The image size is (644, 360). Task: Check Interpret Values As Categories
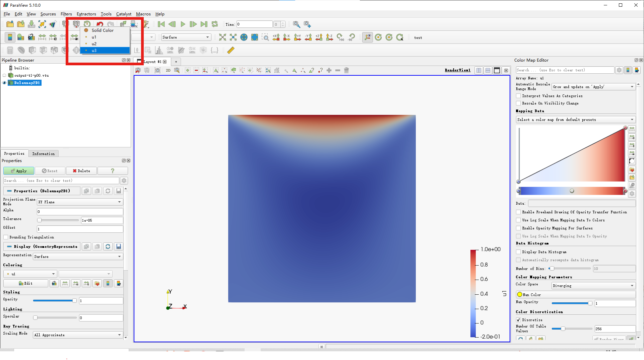point(518,96)
